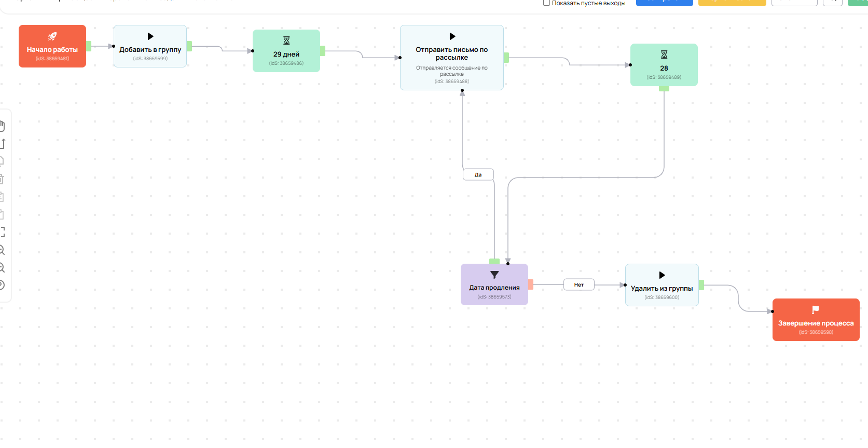Screen dimensions: 868x448
Task: Click green output port of Начало работы
Action: click(89, 46)
